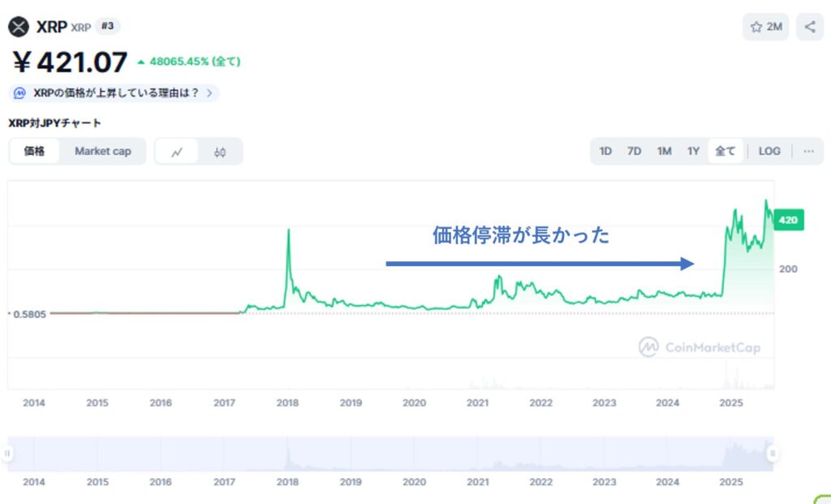Click the gray XRP ticker symbol text

click(80, 28)
